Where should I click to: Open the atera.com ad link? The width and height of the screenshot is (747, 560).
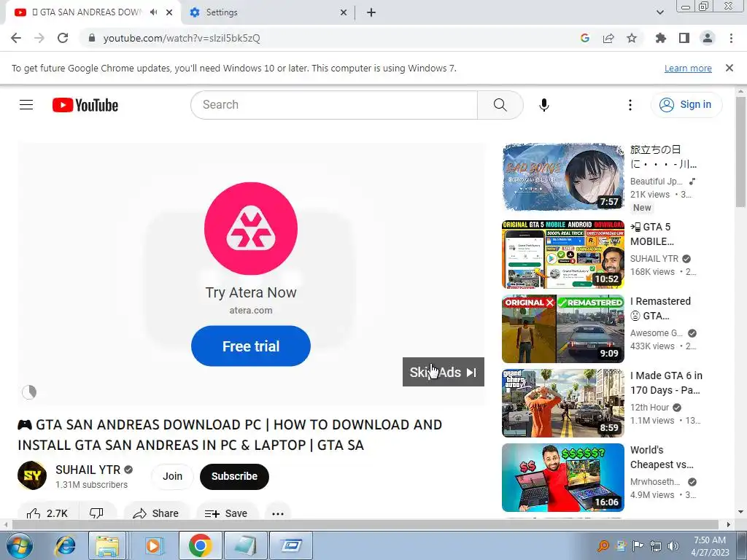click(251, 311)
